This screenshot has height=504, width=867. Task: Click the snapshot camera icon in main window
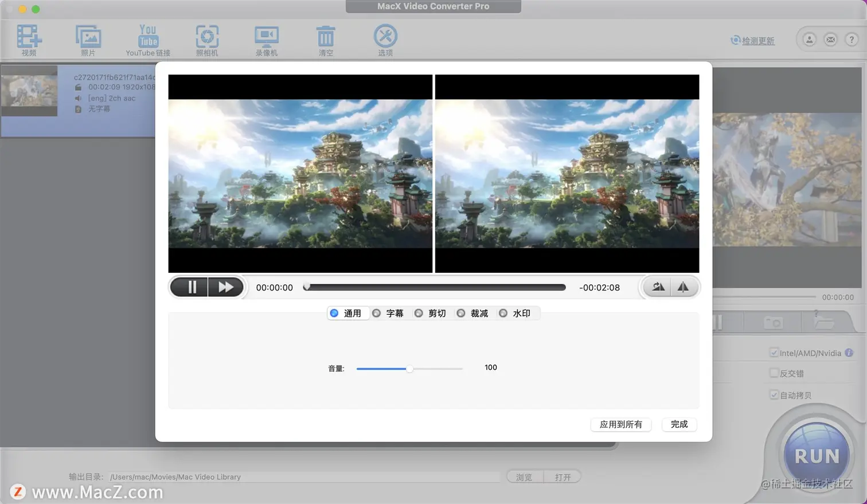tap(773, 323)
